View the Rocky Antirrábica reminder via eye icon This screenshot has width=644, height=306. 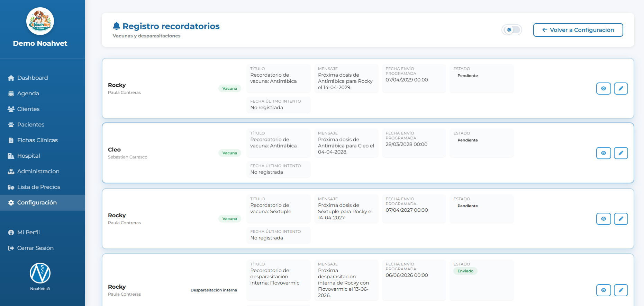(x=604, y=88)
